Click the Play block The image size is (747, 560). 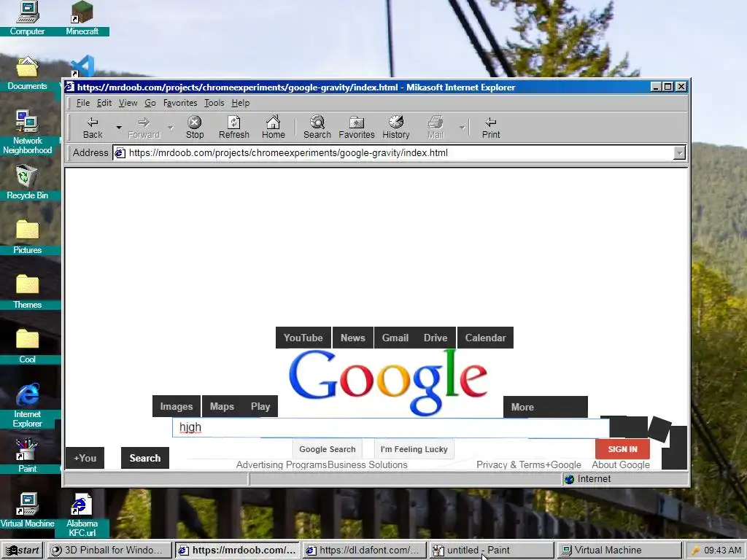coord(260,406)
